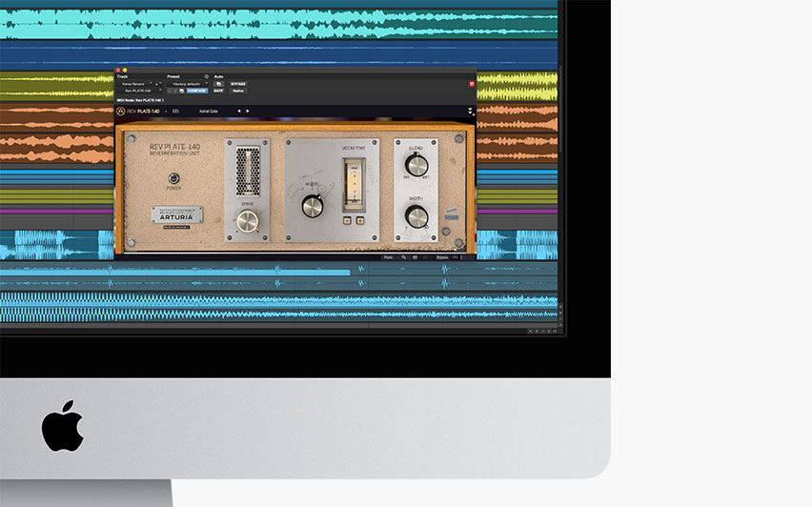The image size is (812, 507).
Task: Copy settings with the preset copy icon
Action: [182, 91]
